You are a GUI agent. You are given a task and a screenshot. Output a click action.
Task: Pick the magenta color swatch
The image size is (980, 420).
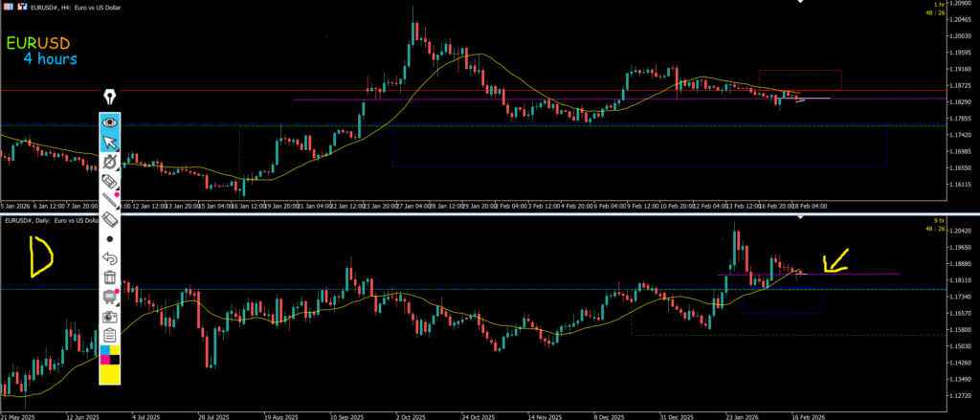105,359
